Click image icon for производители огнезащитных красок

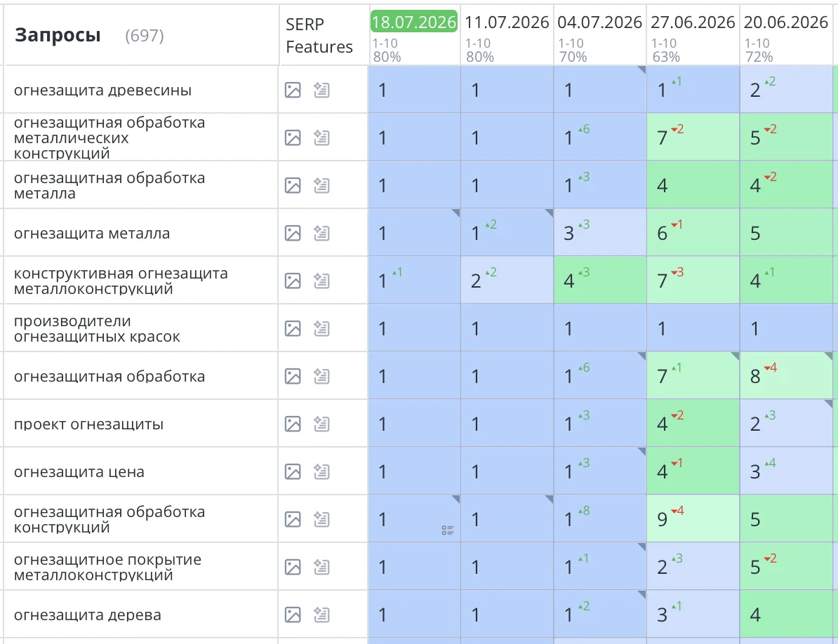[x=293, y=328]
